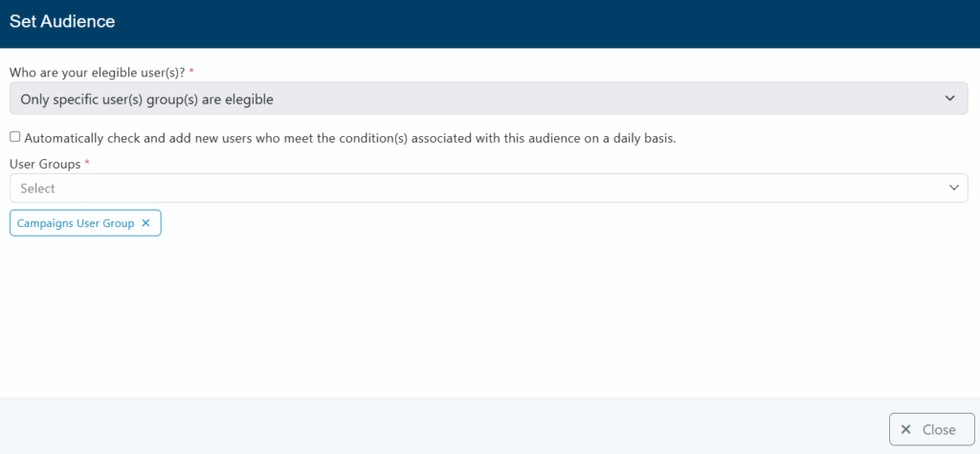Remove the Campaigns User Group tag
980x454 pixels.
[145, 223]
